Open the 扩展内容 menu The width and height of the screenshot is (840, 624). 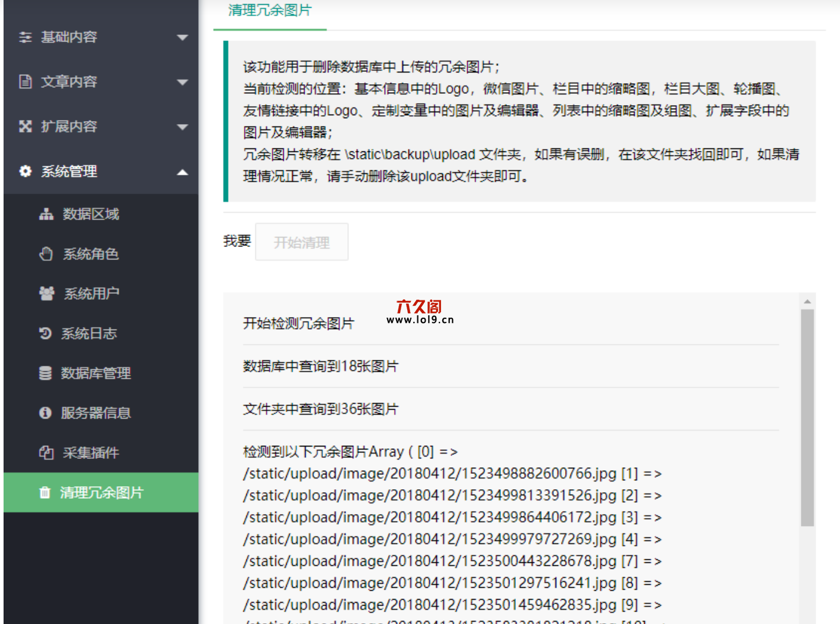click(101, 126)
